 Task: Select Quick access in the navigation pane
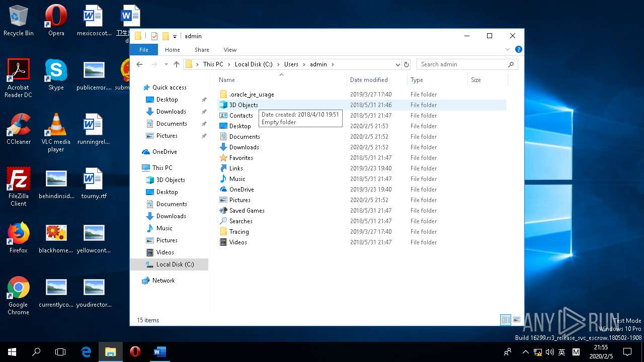click(x=169, y=87)
